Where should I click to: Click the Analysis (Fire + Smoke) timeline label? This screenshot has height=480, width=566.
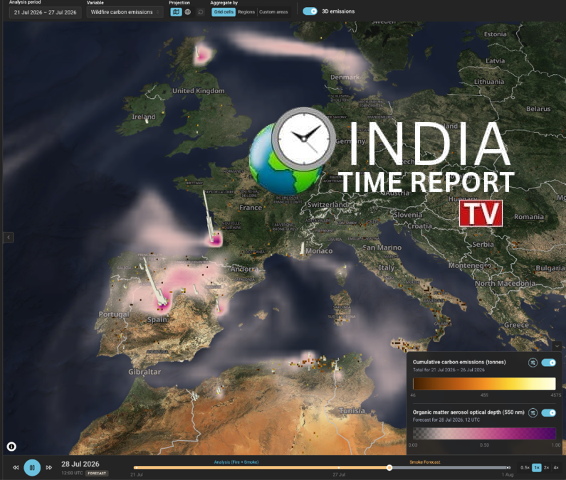236,462
